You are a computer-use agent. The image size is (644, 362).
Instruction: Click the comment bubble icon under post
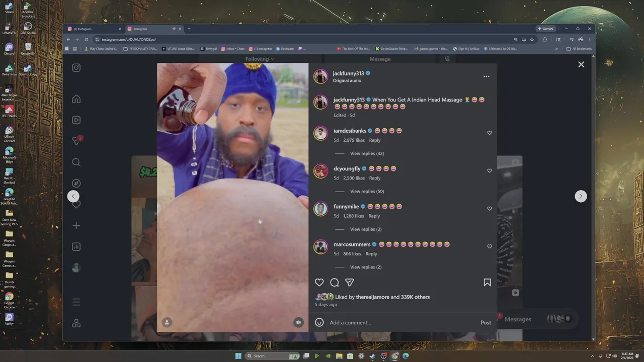click(334, 283)
